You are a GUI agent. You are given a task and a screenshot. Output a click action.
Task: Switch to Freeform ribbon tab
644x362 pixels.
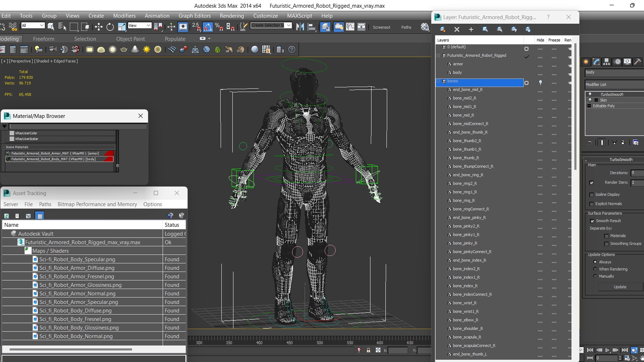pos(44,39)
